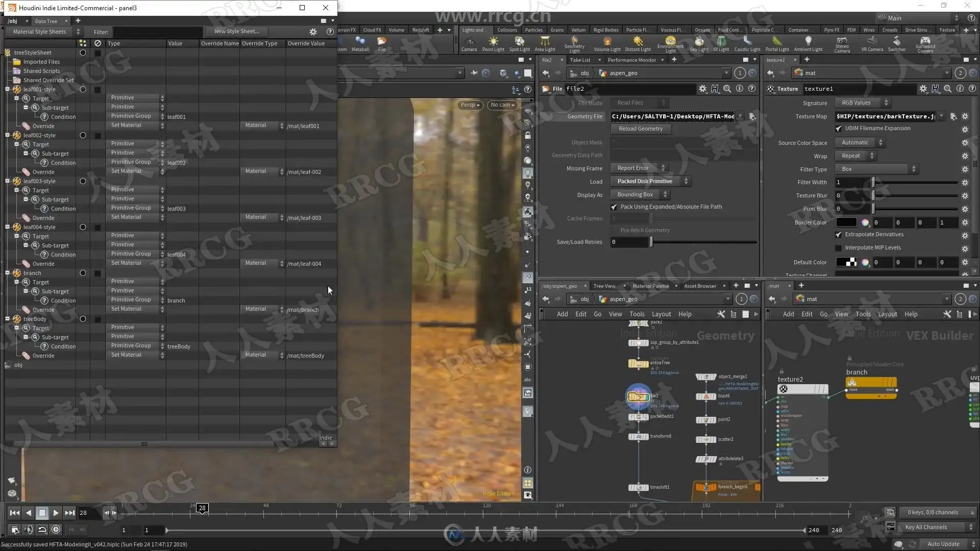Click the Border Color black swatch
Viewport: 980px width, 551px height.
tap(846, 222)
